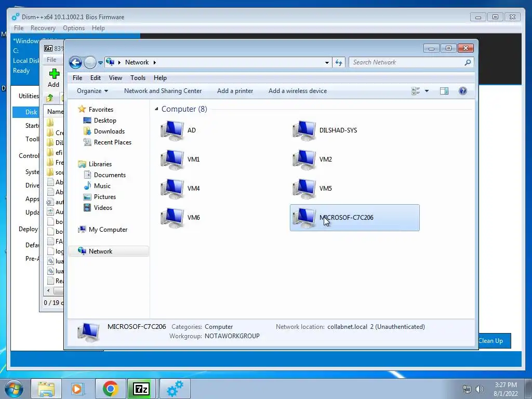Click the Explorer forward arrow button
This screenshot has height=399, width=532.
pos(90,62)
